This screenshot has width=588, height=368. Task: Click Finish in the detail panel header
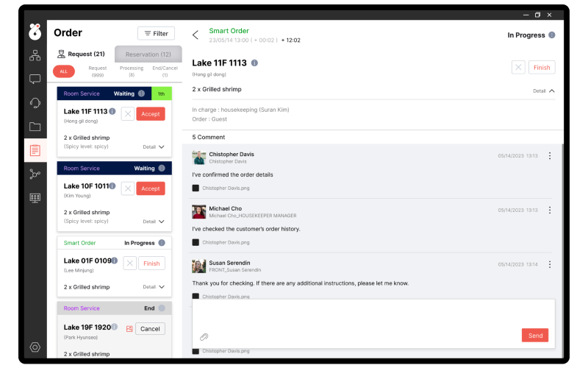542,67
